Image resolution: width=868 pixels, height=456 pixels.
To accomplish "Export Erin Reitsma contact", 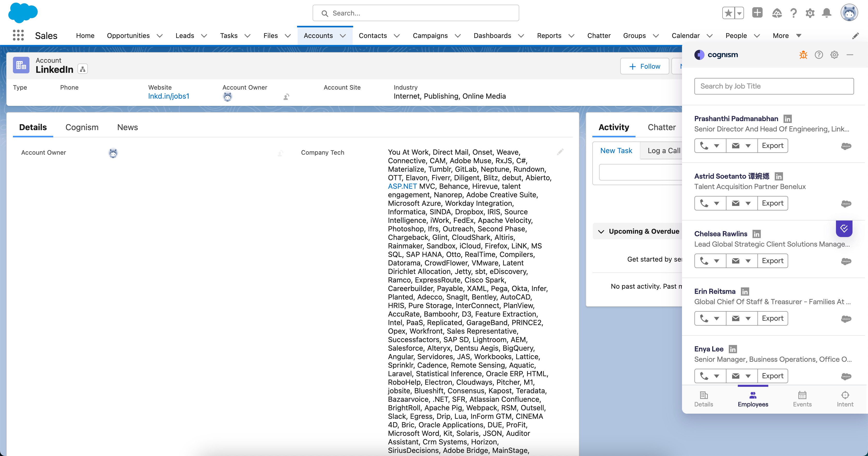I will coord(773,318).
